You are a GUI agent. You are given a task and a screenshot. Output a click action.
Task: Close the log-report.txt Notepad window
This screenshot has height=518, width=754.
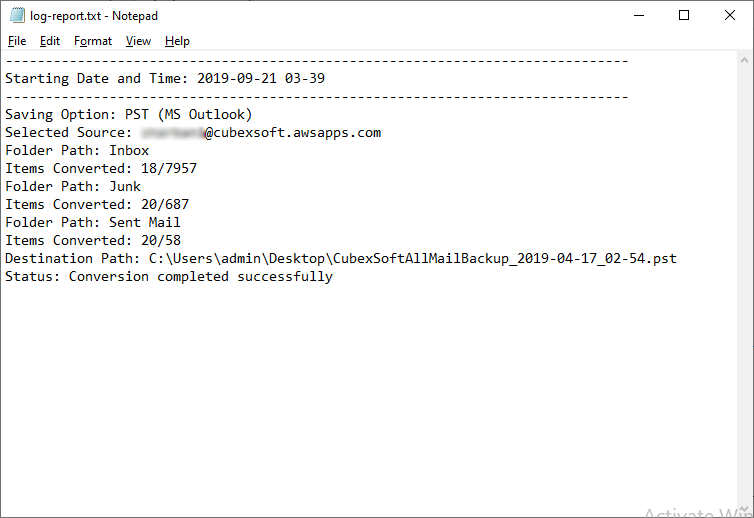(x=729, y=15)
